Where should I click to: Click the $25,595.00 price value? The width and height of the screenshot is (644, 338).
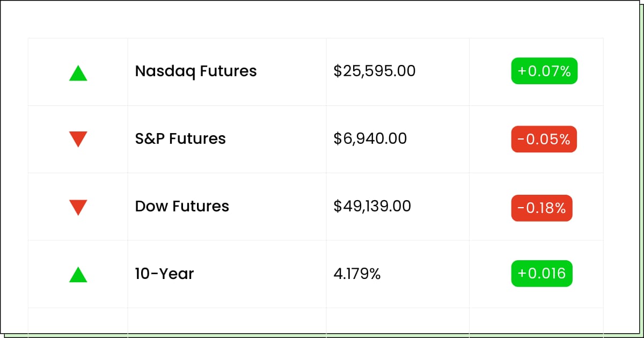tap(375, 71)
